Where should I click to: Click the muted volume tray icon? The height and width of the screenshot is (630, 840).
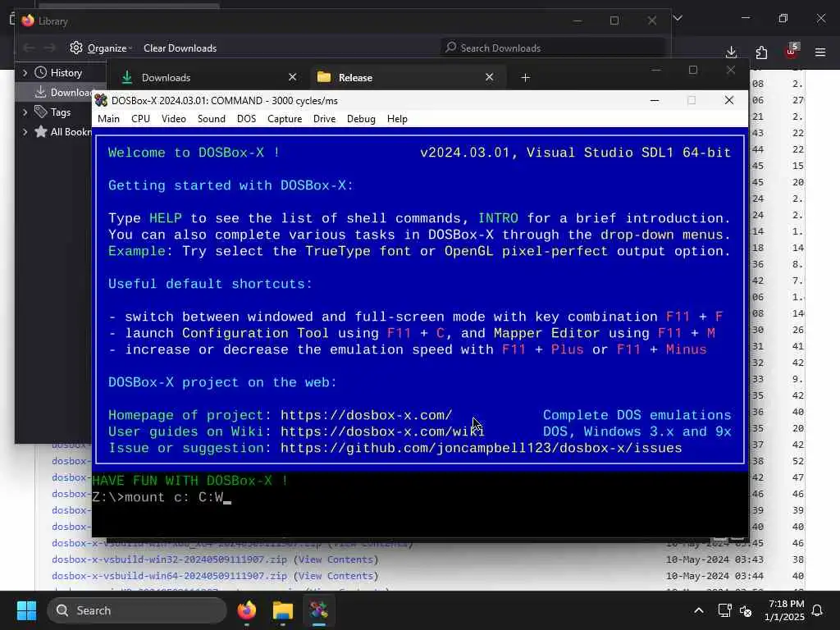pos(745,610)
